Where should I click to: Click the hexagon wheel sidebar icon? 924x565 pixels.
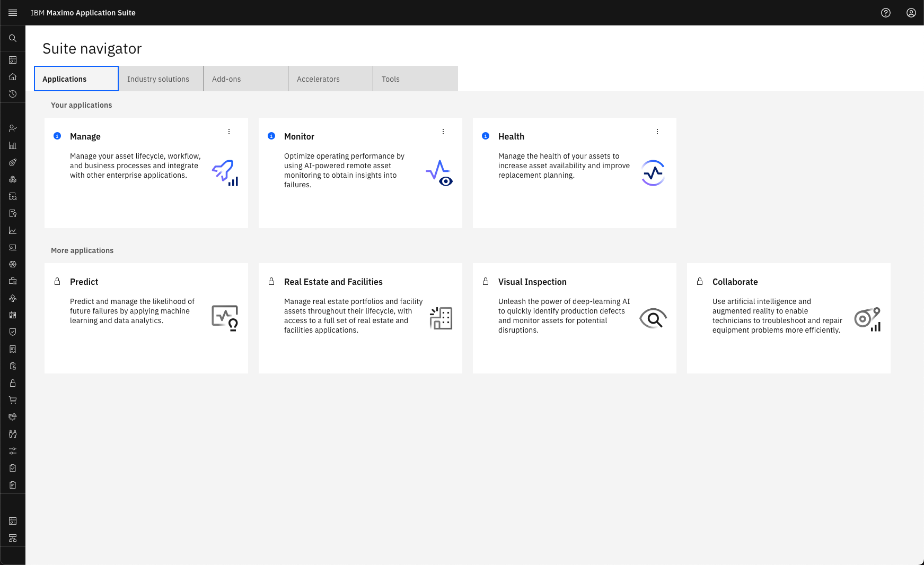[x=13, y=264]
